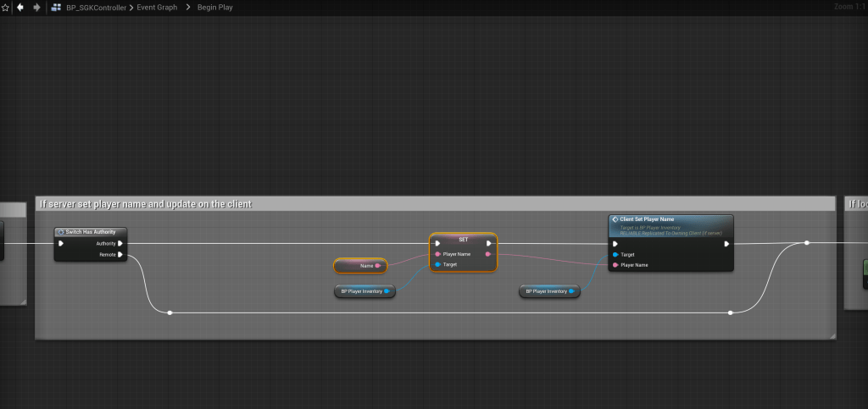Click the Authority exec output pin
Image resolution: width=868 pixels, height=409 pixels.
point(120,243)
